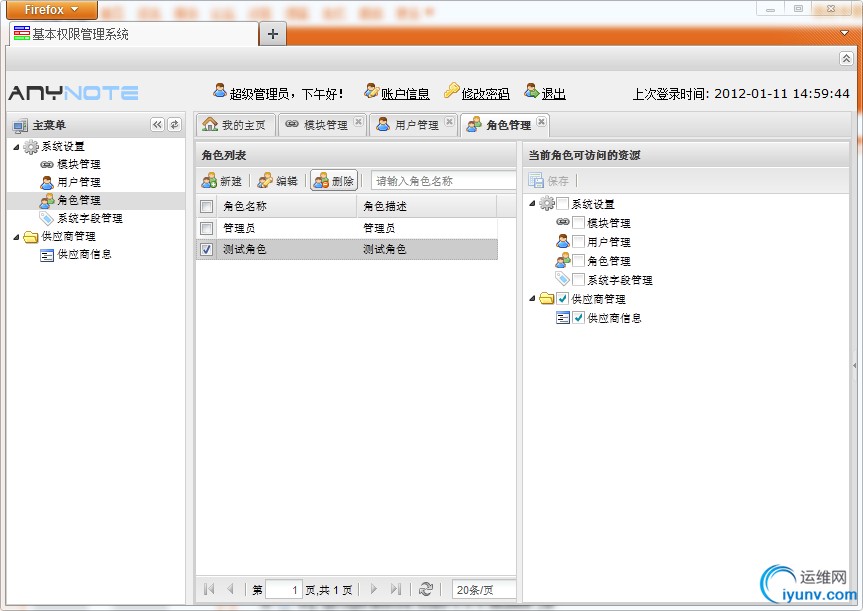Viewport: 863px width, 611px height.
Task: Click the gear icon beside 系统设置 in sidebar
Action: click(31, 146)
